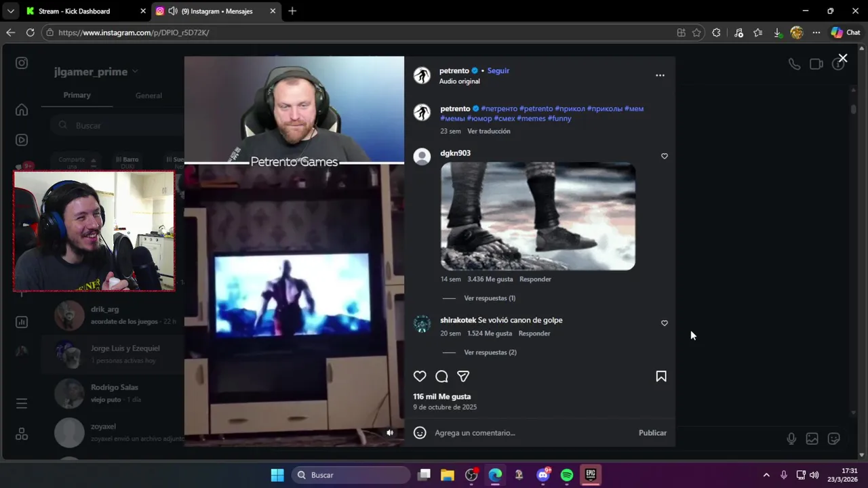Go to Instagram Home in the sidebar
The image size is (868, 488).
click(x=22, y=110)
